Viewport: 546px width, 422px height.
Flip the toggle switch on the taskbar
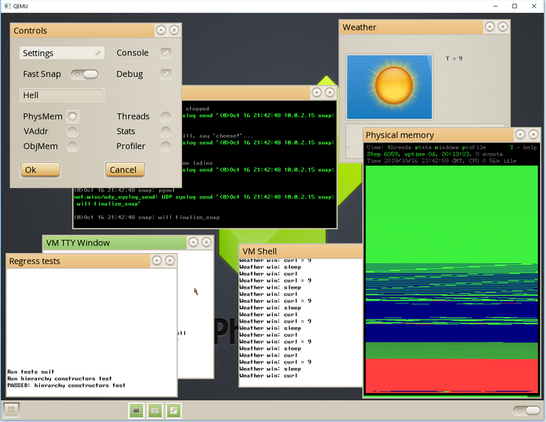(x=526, y=410)
